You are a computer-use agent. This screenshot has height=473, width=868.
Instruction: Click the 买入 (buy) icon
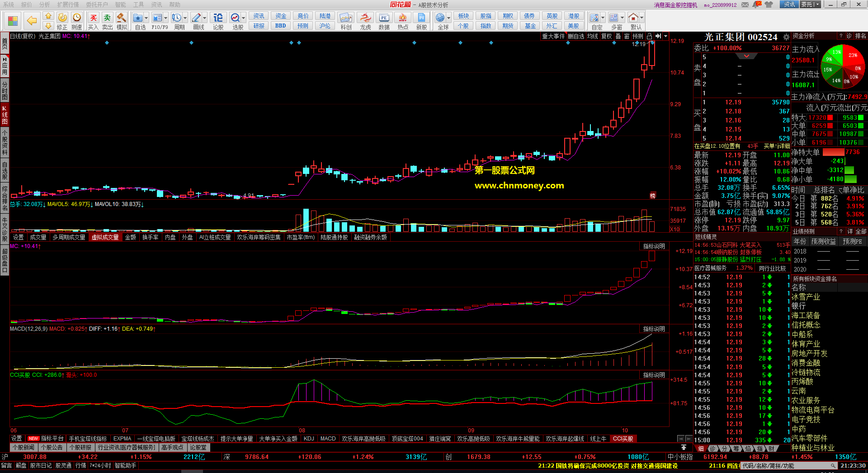pos(93,21)
